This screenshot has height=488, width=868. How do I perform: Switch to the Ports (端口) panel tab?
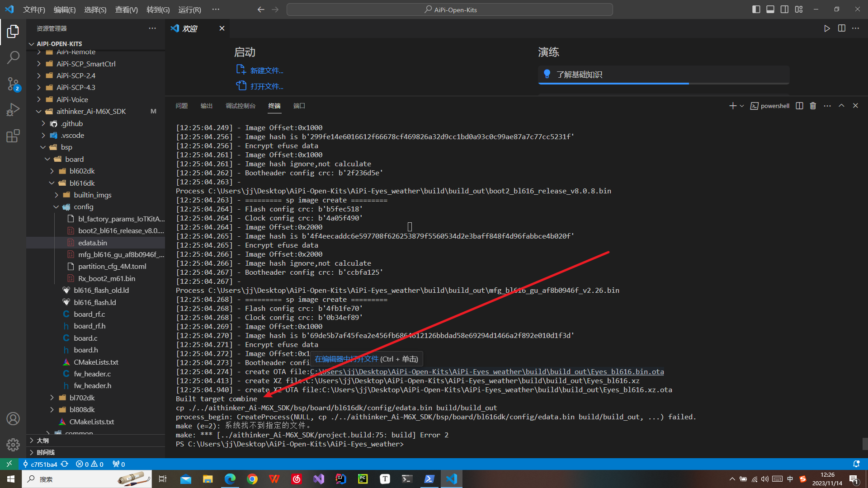click(x=299, y=106)
